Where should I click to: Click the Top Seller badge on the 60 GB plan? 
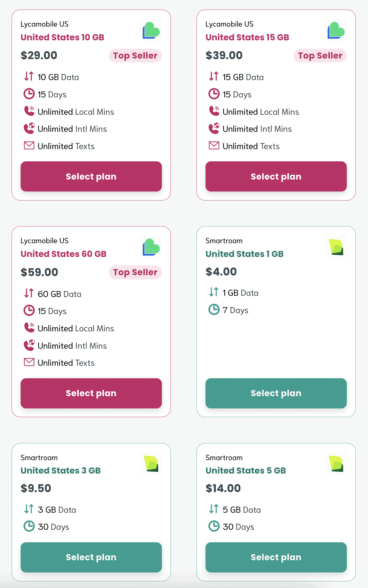[x=135, y=272]
